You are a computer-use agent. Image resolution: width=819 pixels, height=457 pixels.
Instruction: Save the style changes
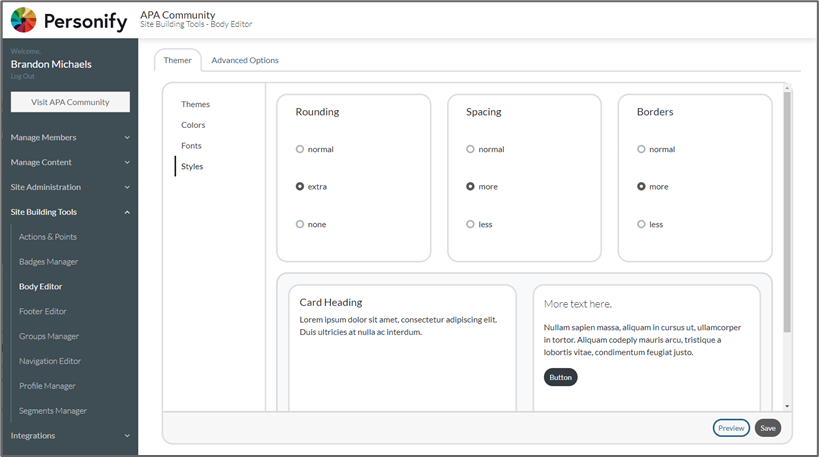click(767, 428)
